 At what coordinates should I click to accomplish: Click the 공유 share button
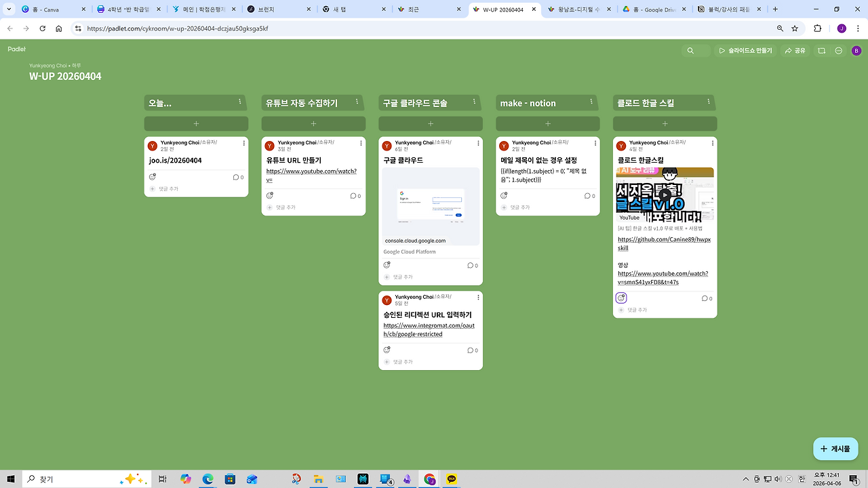[795, 50]
